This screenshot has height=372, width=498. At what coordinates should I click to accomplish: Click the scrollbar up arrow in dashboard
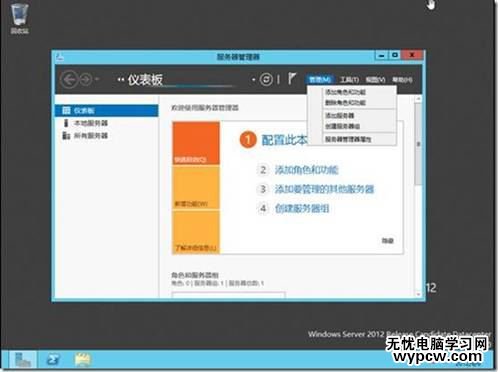418,99
